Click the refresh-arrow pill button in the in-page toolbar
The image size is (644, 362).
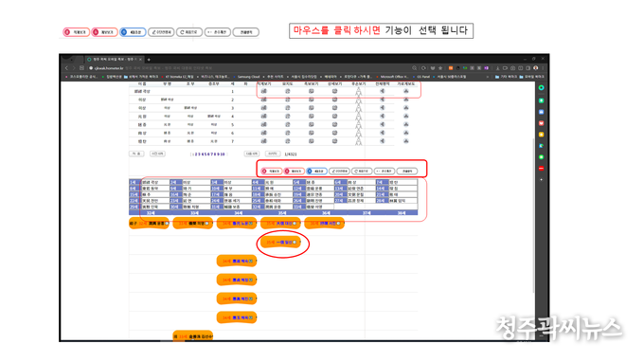click(x=362, y=171)
